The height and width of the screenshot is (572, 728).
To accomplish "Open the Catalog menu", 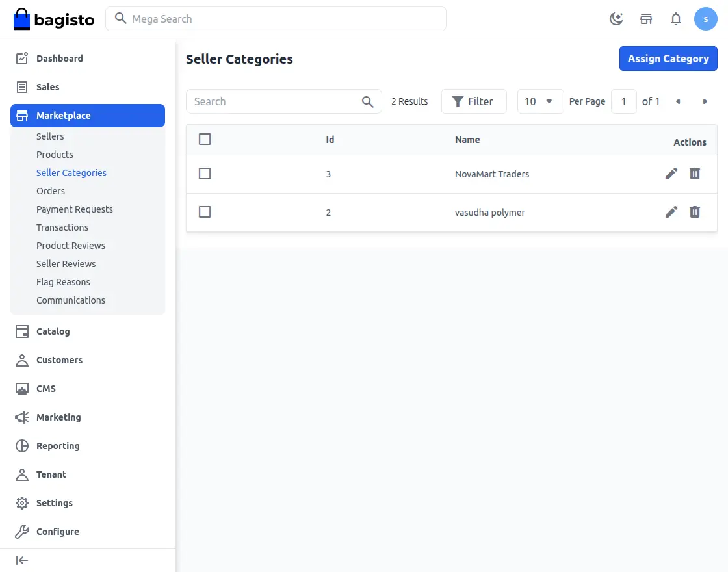I will (x=53, y=331).
